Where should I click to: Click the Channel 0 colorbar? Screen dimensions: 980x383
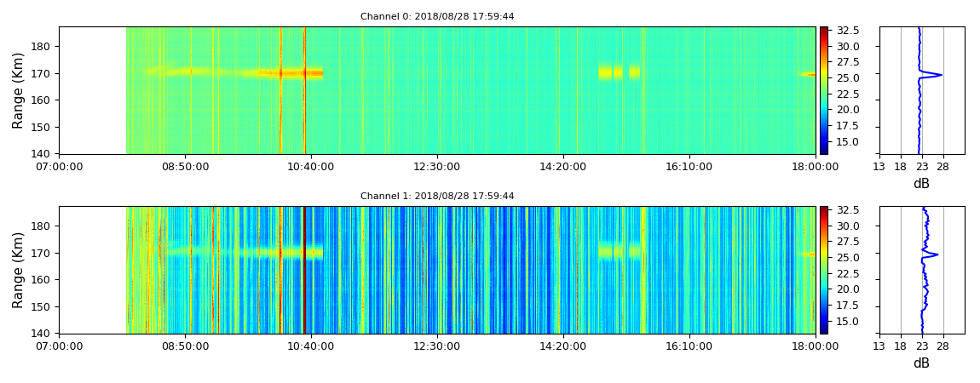pyautogui.click(x=824, y=90)
